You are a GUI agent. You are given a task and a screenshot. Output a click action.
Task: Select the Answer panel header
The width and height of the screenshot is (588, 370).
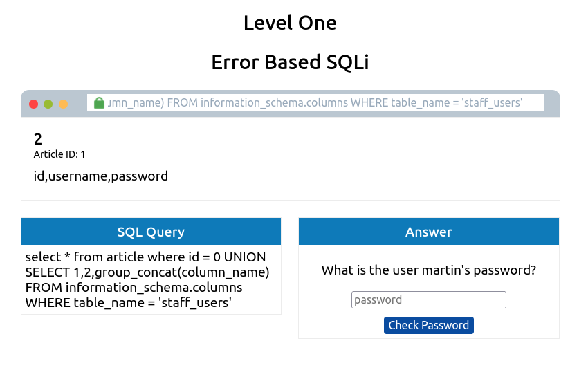[429, 232]
